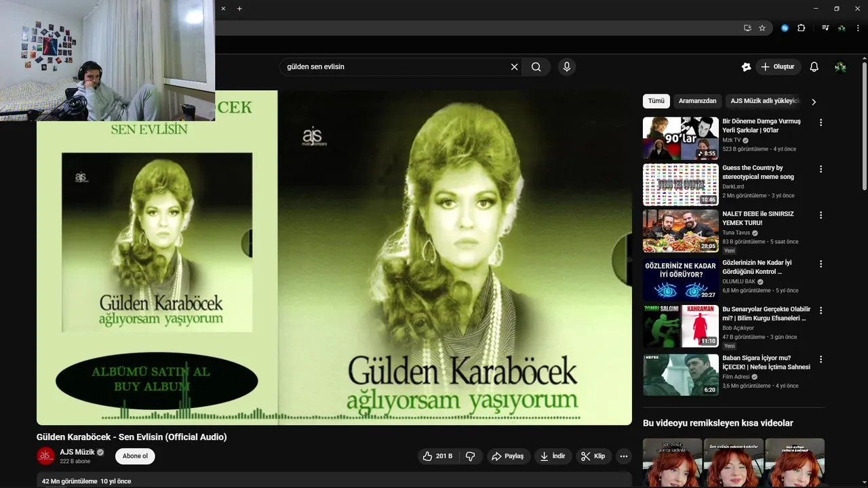Click the video player to pause
This screenshot has height=488, width=868.
pyautogui.click(x=334, y=258)
